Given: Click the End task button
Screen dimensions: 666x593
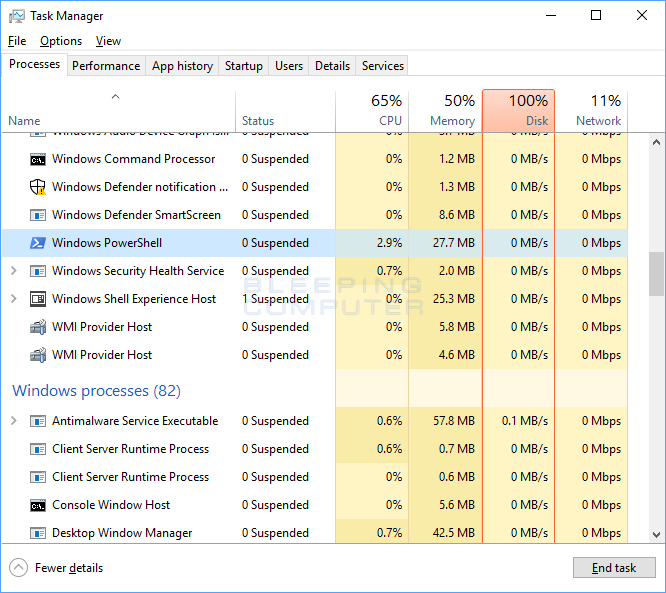Looking at the screenshot, I should tap(614, 568).
